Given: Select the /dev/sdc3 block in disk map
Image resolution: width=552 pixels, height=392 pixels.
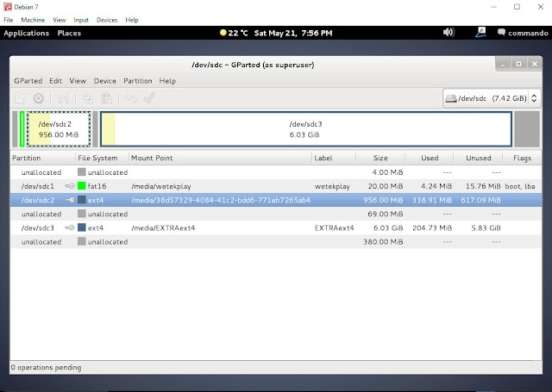Looking at the screenshot, I should (x=306, y=129).
